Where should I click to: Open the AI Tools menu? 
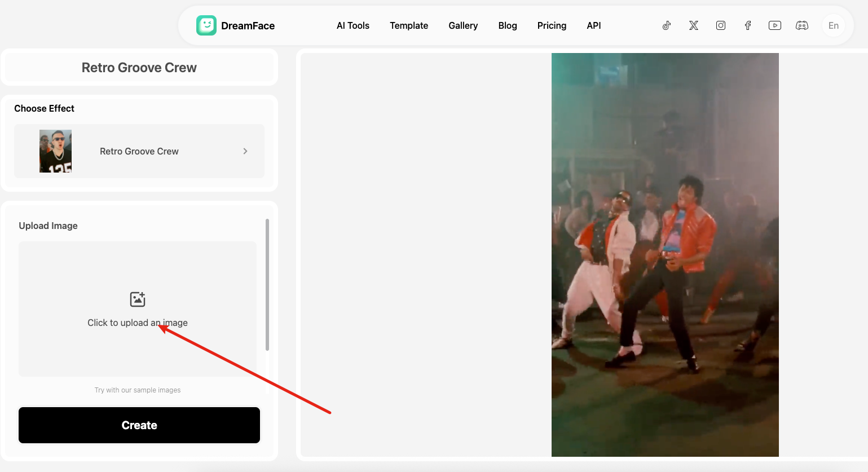coord(353,25)
